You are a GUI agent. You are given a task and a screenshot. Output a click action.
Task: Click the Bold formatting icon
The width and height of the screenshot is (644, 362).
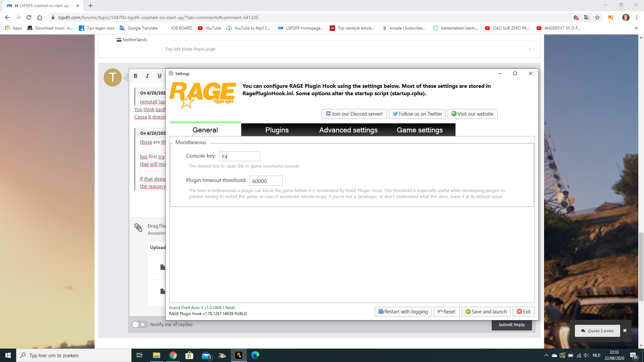click(136, 76)
